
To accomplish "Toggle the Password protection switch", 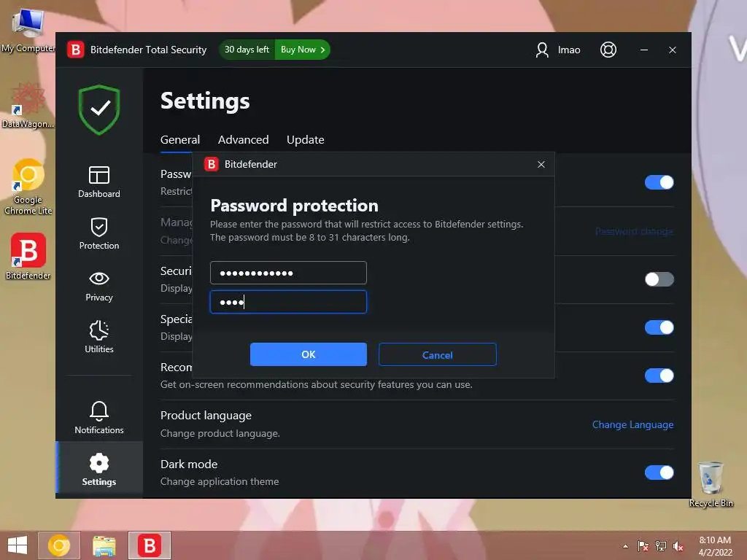I will click(x=659, y=182).
